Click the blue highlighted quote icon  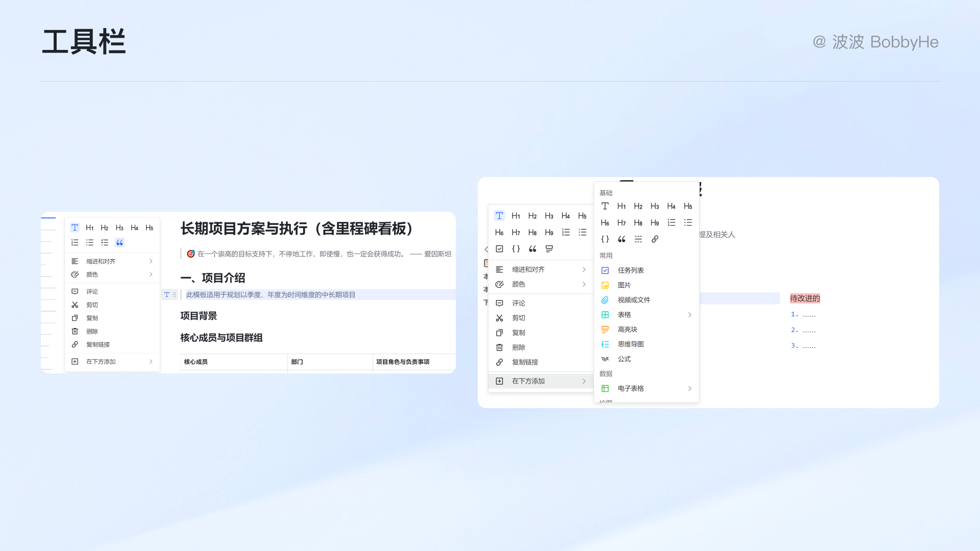pos(119,242)
